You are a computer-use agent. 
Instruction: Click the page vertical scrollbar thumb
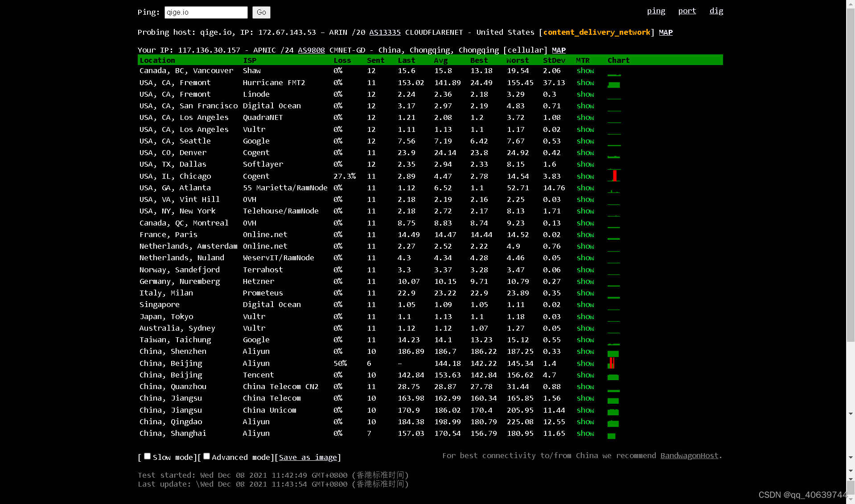click(x=851, y=174)
